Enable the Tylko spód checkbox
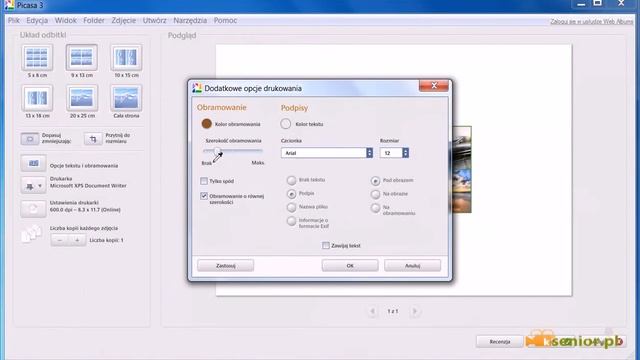Screen dimensions: 640x360 tap(204, 181)
